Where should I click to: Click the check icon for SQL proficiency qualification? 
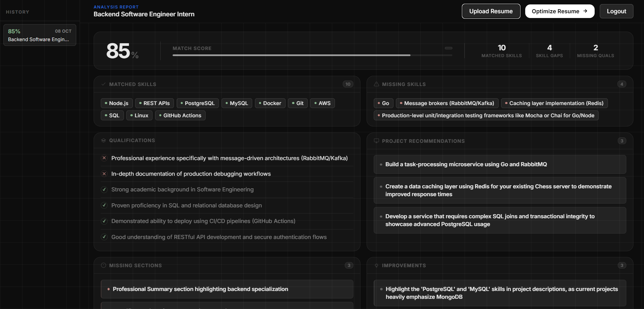[104, 205]
